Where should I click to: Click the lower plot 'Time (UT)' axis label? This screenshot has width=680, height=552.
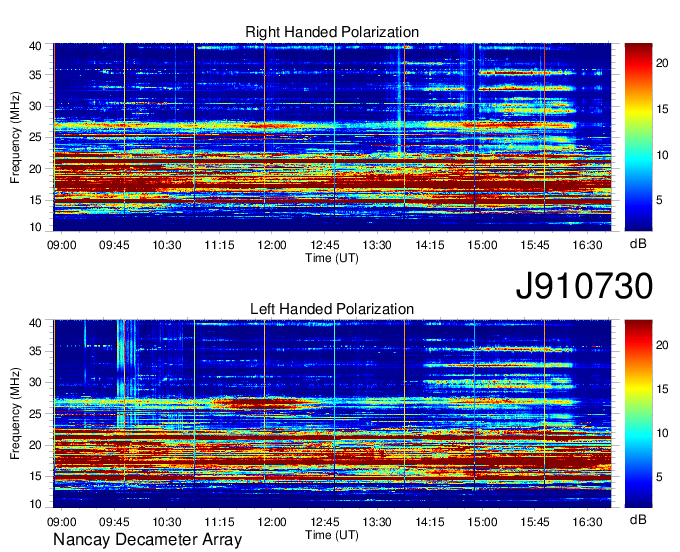332,535
